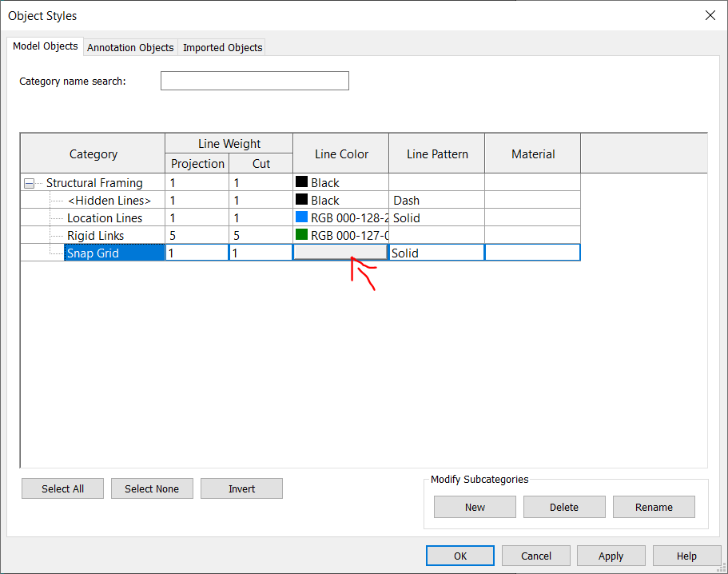Image resolution: width=728 pixels, height=574 pixels.
Task: Click Rename under Modify Subcategories
Action: click(x=654, y=506)
